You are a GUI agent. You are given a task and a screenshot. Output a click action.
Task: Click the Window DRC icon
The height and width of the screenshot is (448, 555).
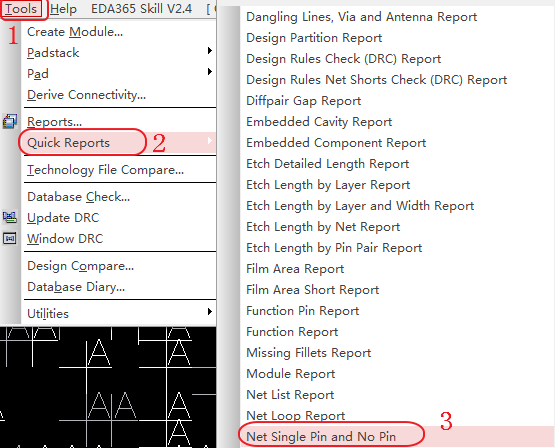click(10, 238)
